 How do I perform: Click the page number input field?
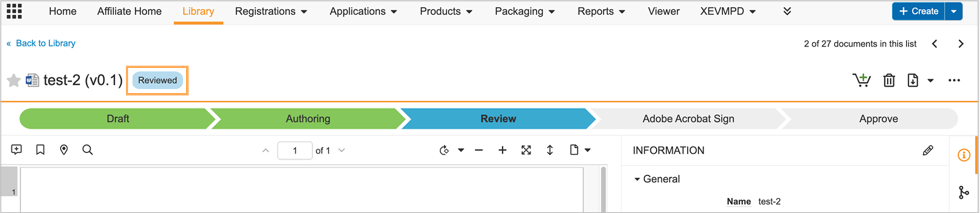(295, 151)
